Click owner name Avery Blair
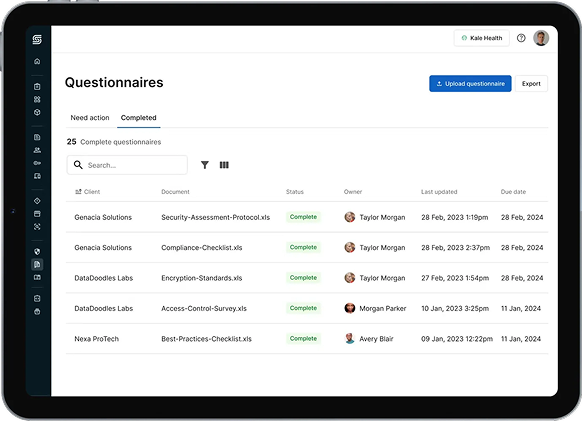The height and width of the screenshot is (421, 583). click(376, 339)
